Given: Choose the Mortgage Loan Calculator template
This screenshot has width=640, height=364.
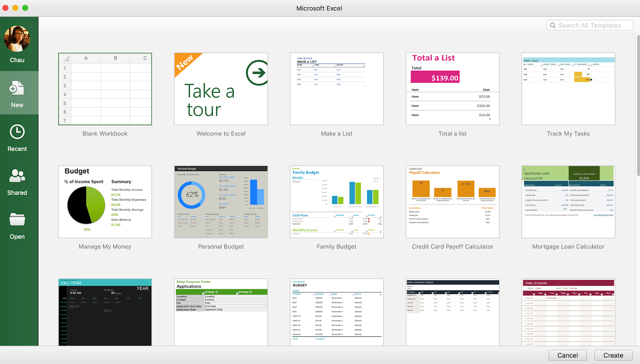Looking at the screenshot, I should tap(568, 202).
